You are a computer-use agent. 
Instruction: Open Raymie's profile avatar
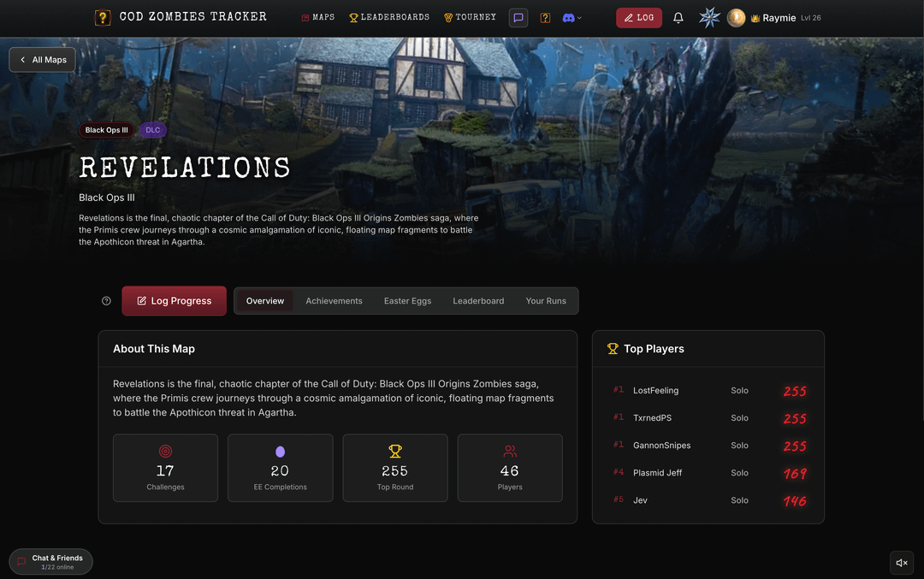736,18
